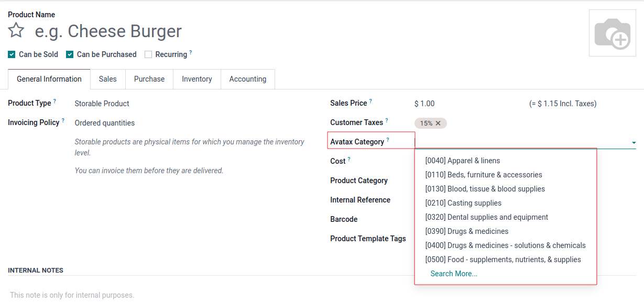
Task: Uncheck the Can be Purchased checkbox
Action: click(x=69, y=54)
